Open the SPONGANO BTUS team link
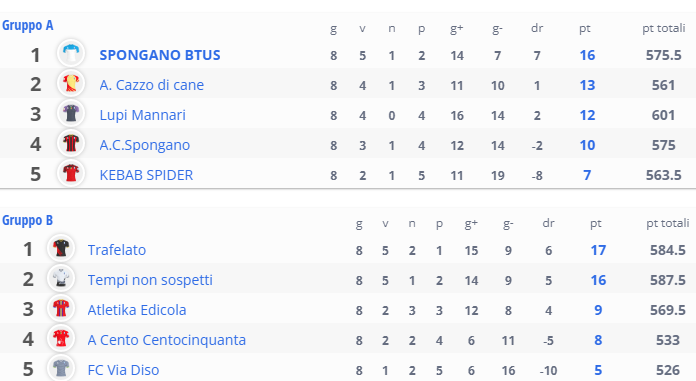 (x=160, y=55)
